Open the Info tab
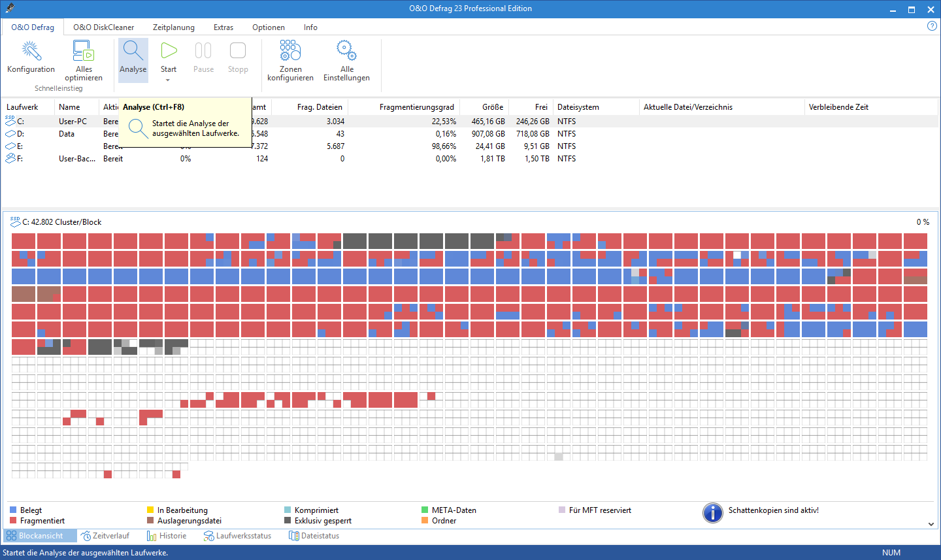The image size is (941, 560). pyautogui.click(x=310, y=27)
